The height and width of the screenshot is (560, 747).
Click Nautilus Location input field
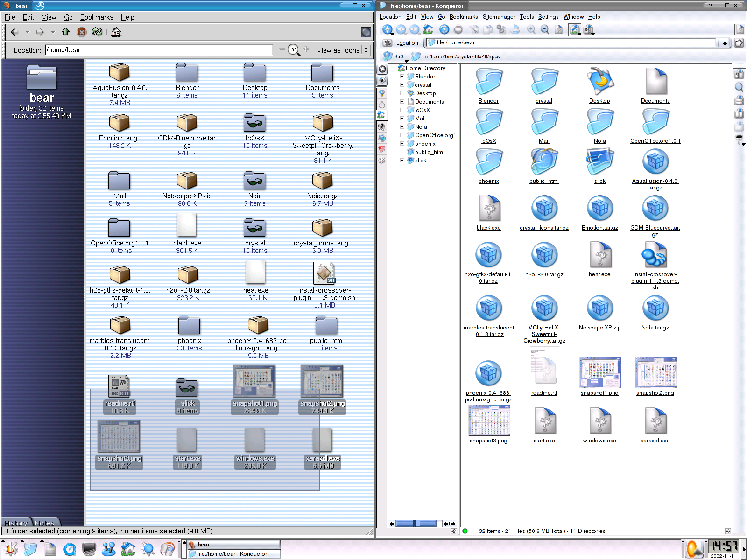pyautogui.click(x=159, y=50)
